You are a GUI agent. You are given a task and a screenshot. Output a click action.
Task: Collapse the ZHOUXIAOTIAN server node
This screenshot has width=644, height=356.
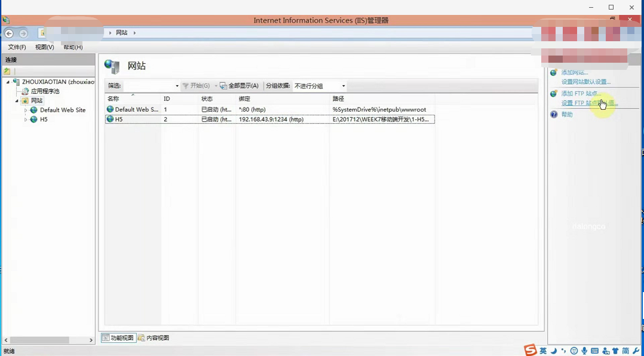pos(8,82)
